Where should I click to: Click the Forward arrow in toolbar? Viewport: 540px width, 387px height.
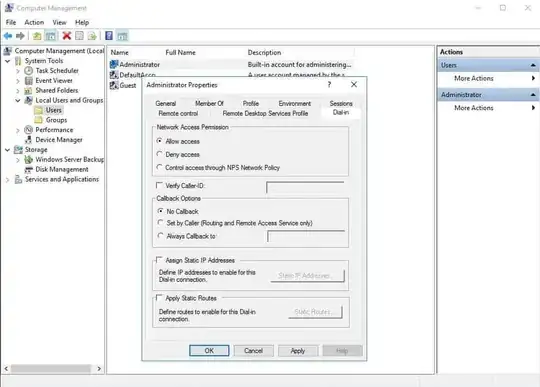point(20,36)
